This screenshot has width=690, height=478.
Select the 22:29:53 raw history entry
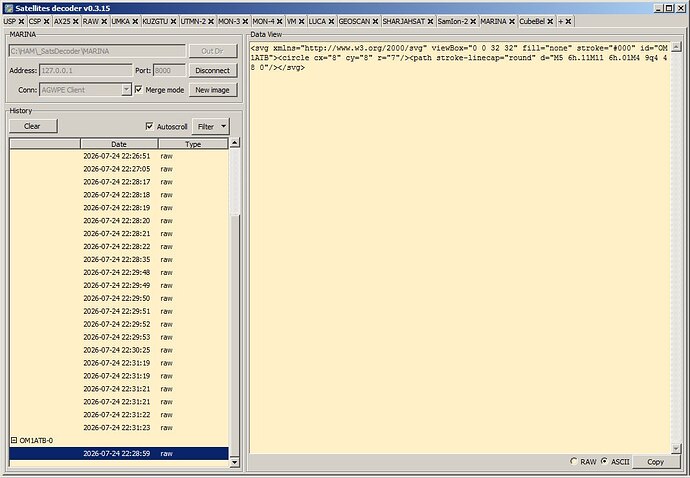[x=119, y=337]
